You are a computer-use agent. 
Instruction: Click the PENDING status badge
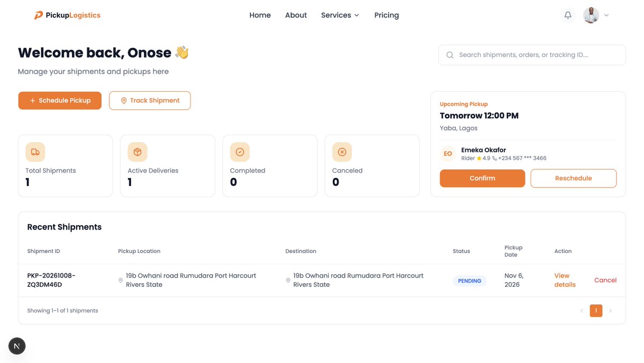pyautogui.click(x=470, y=280)
